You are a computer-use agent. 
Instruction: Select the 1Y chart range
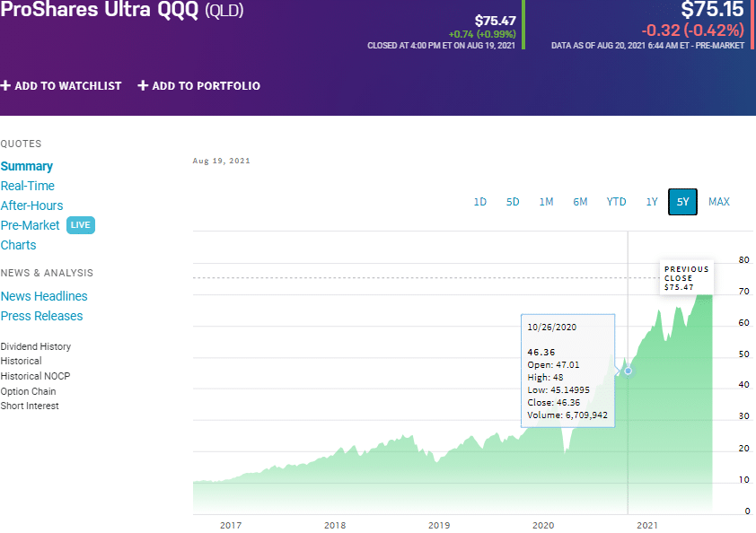652,202
